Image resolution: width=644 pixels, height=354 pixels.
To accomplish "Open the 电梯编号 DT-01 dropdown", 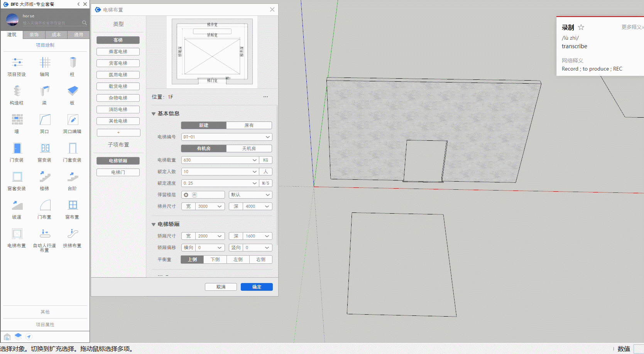I will (x=226, y=137).
